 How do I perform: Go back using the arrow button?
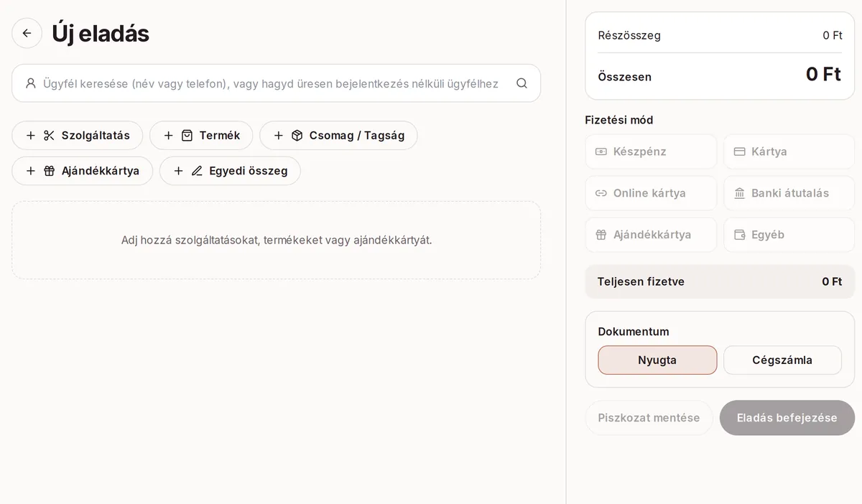27,33
